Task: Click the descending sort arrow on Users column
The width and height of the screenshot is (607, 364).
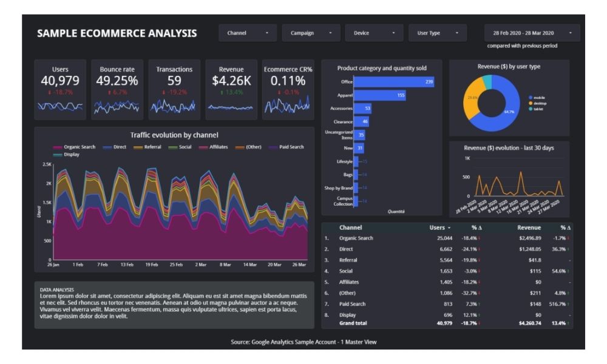Action: [449, 227]
